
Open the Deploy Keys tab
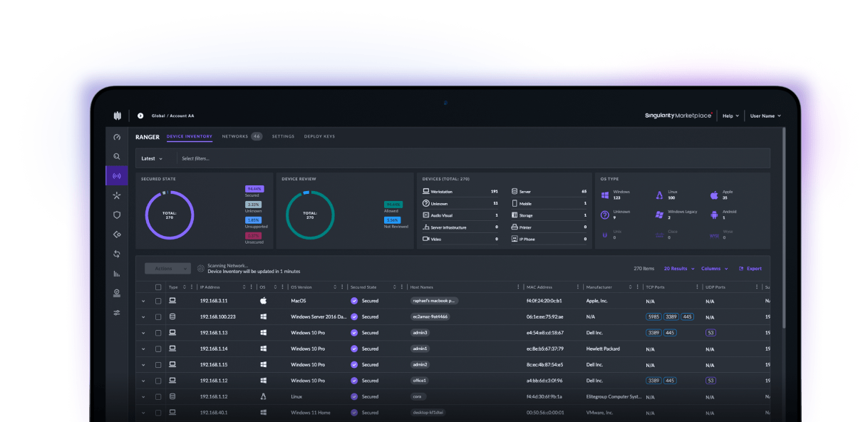[x=319, y=136]
